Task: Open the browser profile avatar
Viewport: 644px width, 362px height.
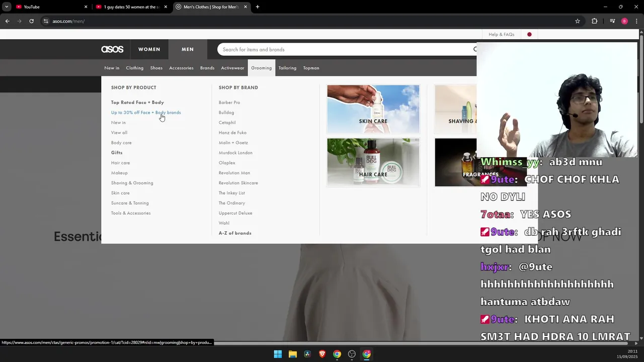Action: (x=624, y=21)
